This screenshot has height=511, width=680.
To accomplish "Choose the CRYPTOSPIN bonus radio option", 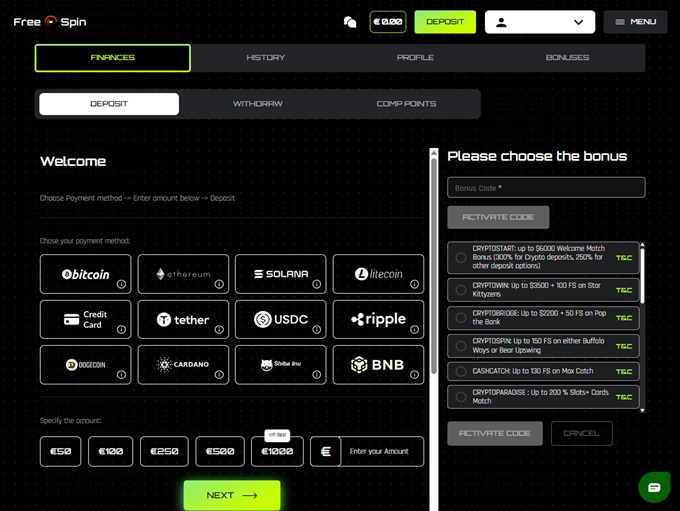I will pos(461,346).
